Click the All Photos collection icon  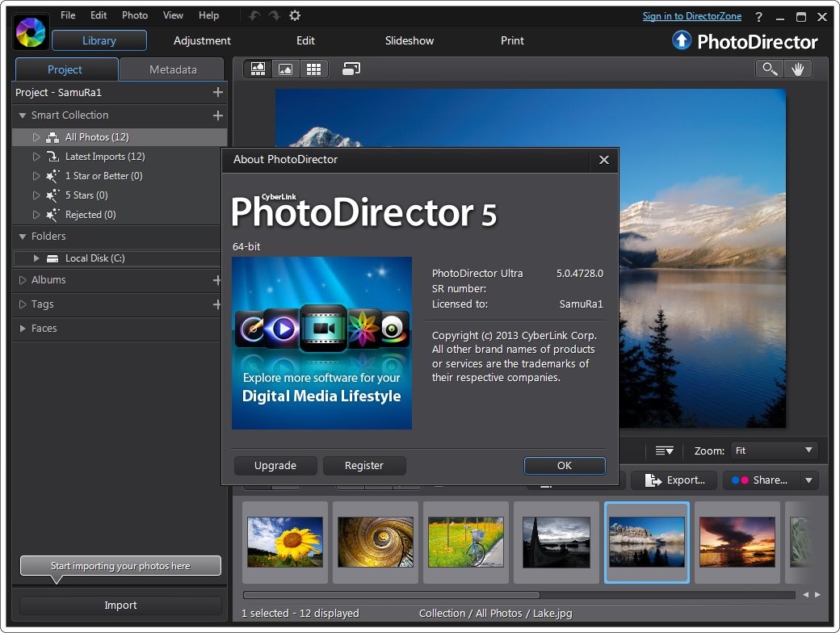(52, 137)
